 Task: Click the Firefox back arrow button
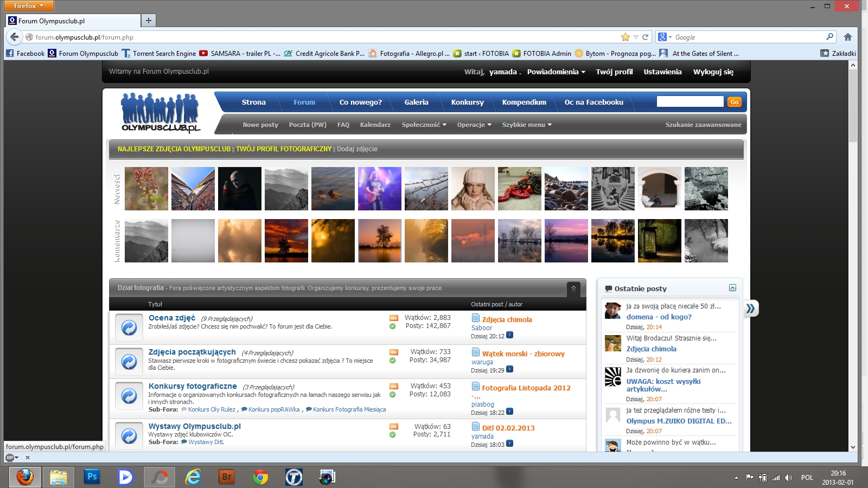(x=14, y=37)
